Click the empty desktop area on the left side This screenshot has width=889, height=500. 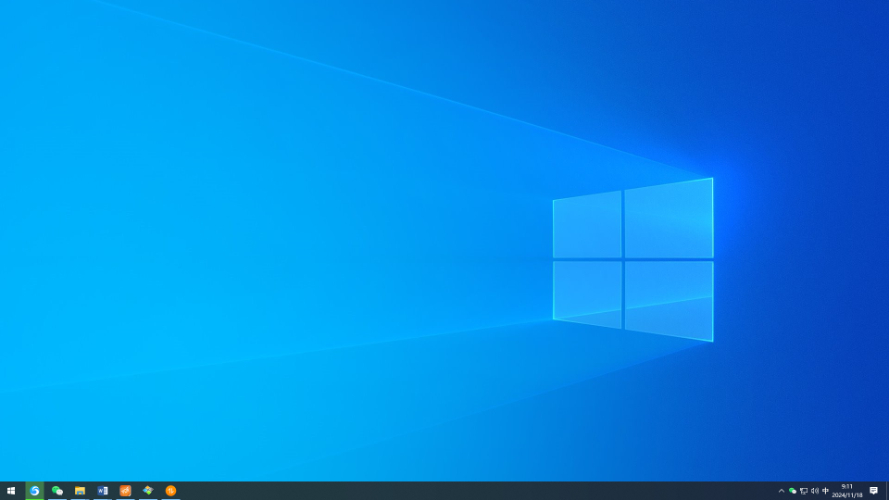[200, 250]
